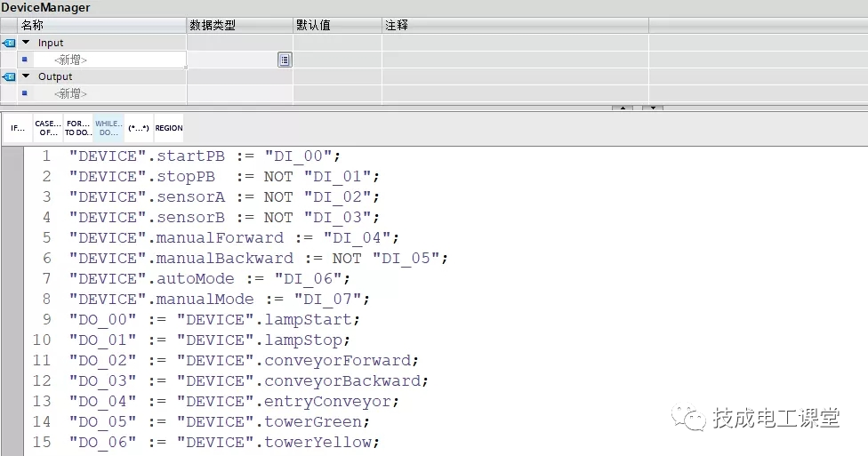Click the 数据类型 column header
868x456 pixels.
(x=240, y=26)
